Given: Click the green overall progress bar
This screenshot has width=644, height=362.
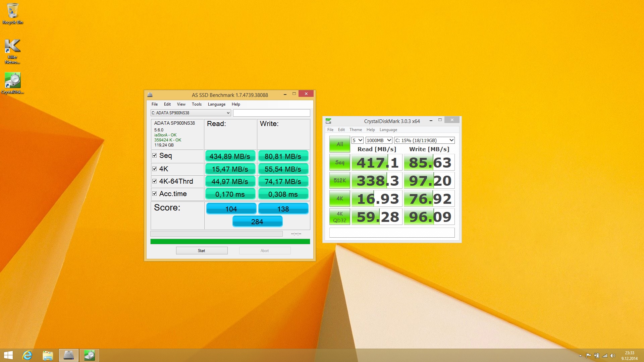Looking at the screenshot, I should (230, 242).
